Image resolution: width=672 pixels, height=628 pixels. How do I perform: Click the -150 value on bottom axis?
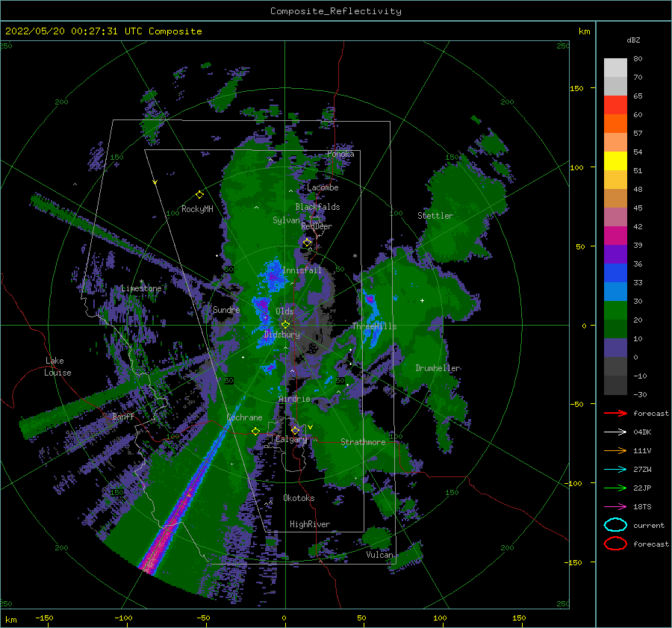[44, 618]
